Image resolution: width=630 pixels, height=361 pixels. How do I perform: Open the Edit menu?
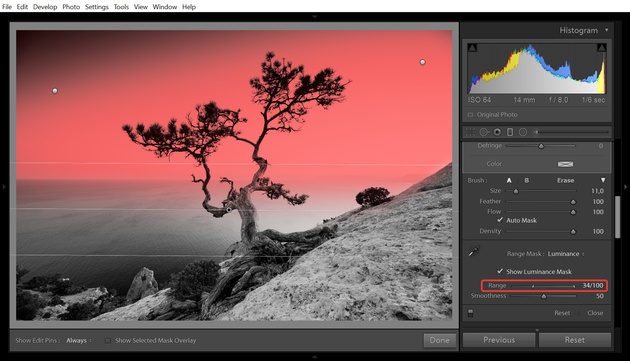click(x=22, y=7)
